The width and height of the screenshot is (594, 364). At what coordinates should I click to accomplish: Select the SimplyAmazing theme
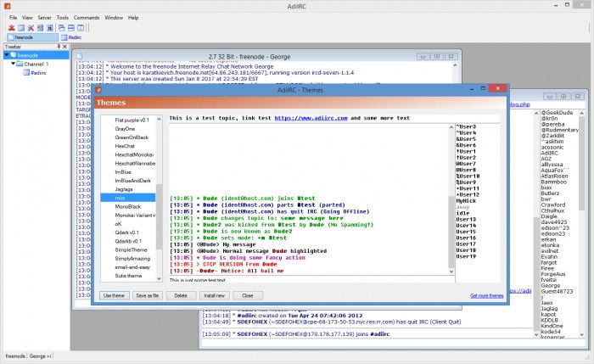tap(132, 259)
